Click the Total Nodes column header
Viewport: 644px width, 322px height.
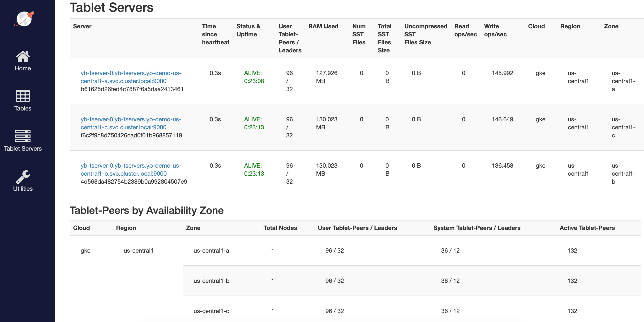pos(280,228)
